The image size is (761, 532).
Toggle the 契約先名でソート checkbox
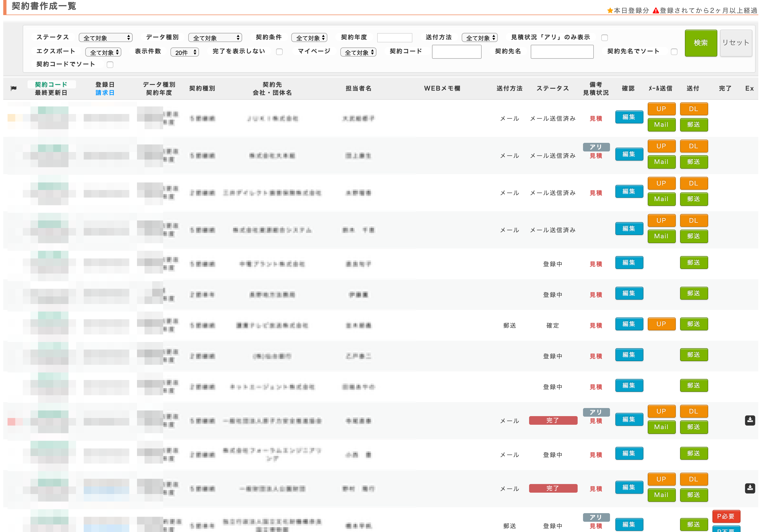tap(674, 52)
